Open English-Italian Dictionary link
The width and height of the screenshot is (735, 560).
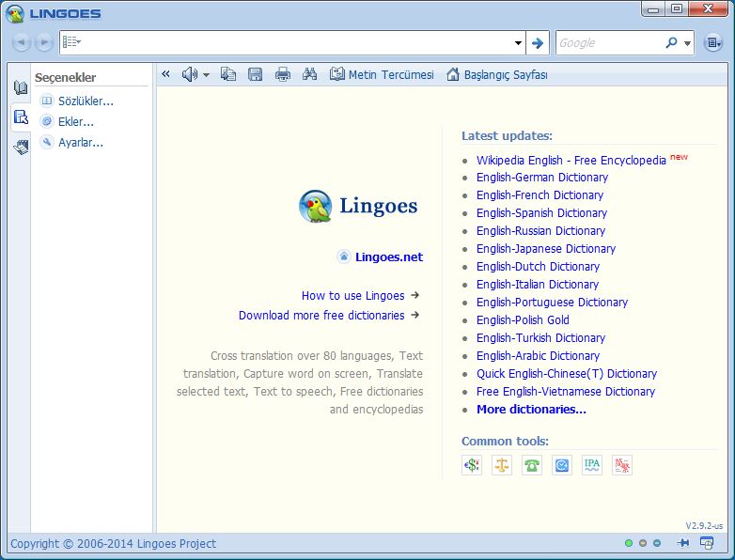point(538,284)
